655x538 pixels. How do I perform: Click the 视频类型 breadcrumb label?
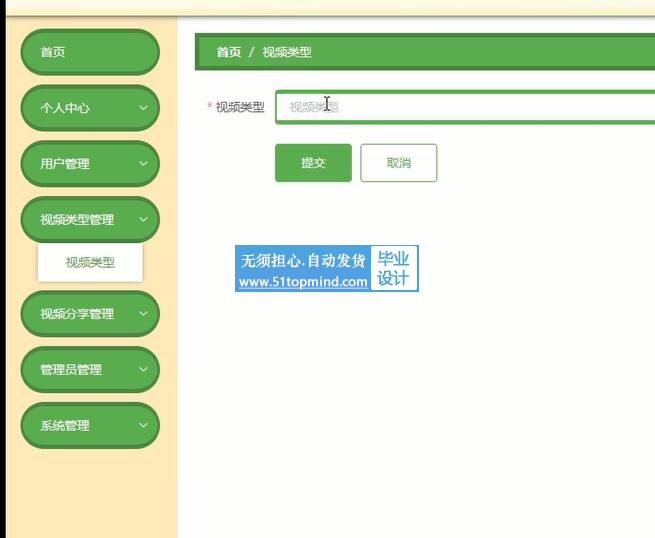pyautogui.click(x=287, y=52)
